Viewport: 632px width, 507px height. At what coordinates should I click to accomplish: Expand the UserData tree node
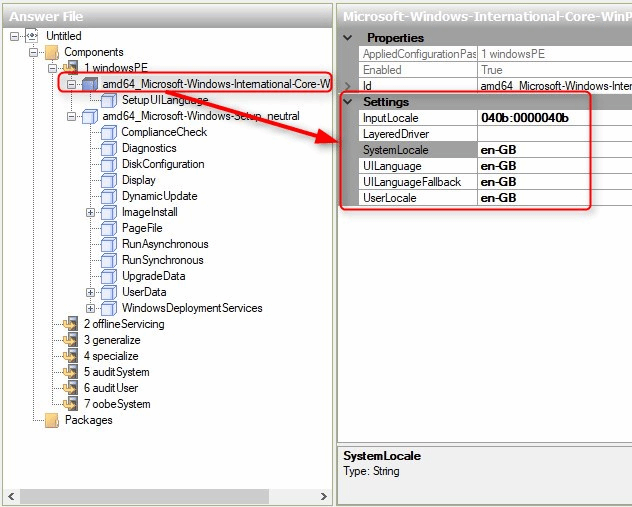(90, 292)
